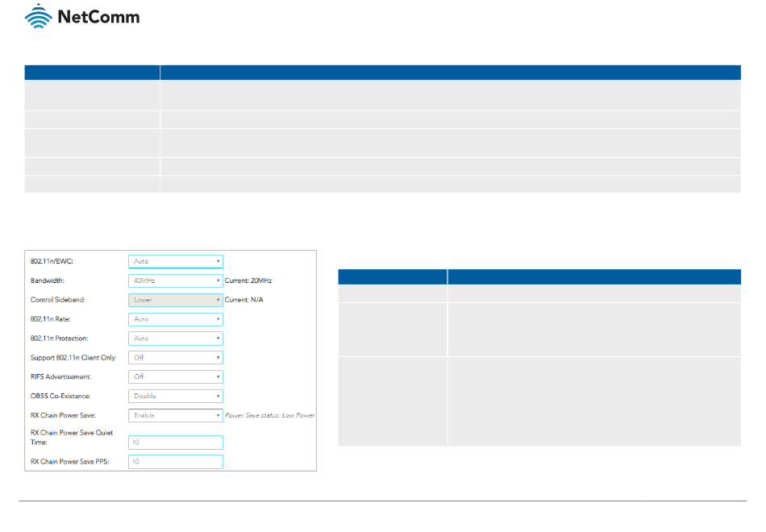Click 'Support 802.11n Client Only:' label
The height and width of the screenshot is (532, 766).
pos(73,358)
